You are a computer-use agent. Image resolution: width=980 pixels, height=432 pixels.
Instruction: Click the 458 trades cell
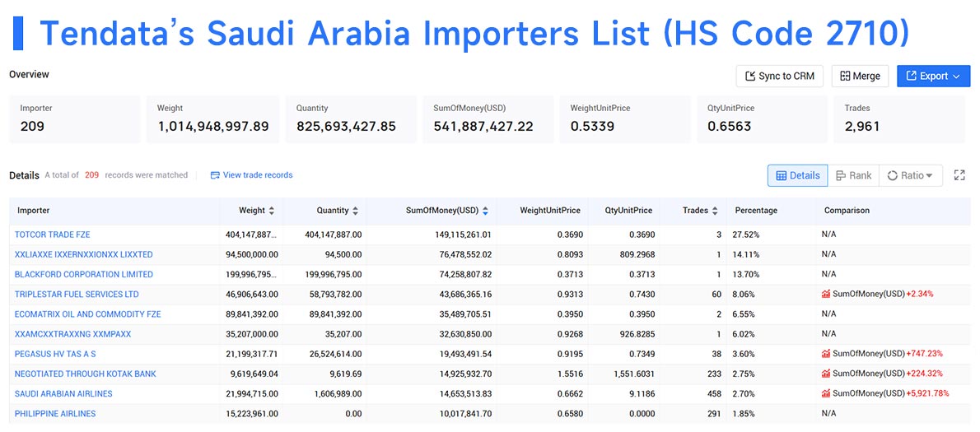(x=714, y=394)
